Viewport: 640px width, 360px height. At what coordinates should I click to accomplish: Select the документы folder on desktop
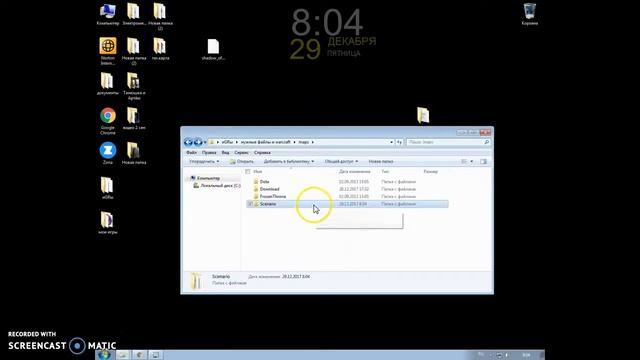point(108,84)
